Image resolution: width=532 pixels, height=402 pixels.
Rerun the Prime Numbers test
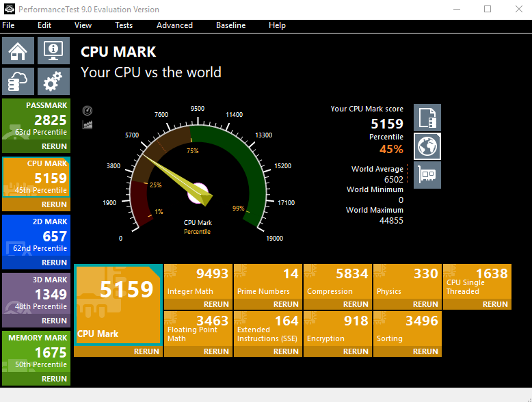click(268, 304)
